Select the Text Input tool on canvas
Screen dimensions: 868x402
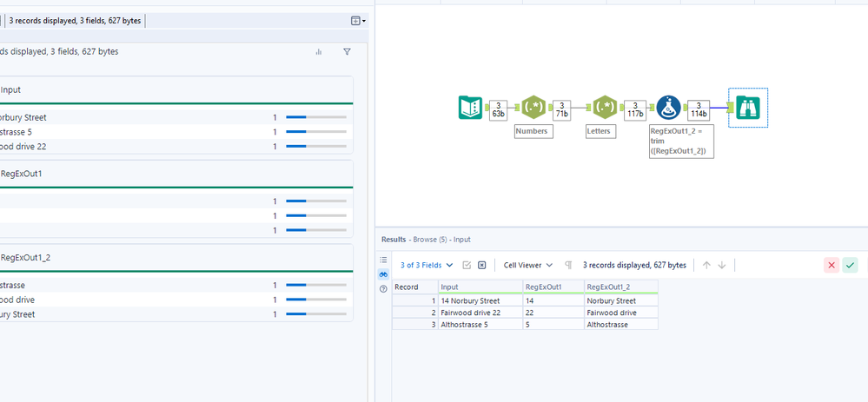(x=471, y=108)
